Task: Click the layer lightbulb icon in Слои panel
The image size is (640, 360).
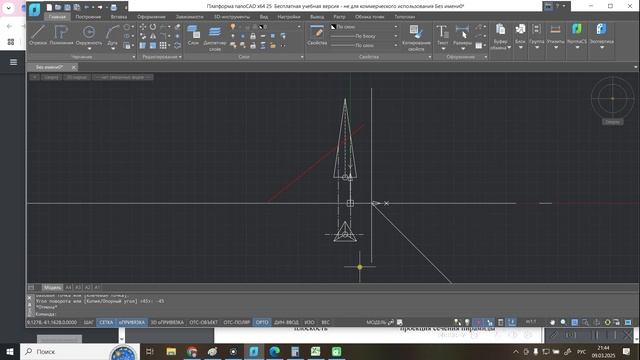Action: (x=233, y=27)
